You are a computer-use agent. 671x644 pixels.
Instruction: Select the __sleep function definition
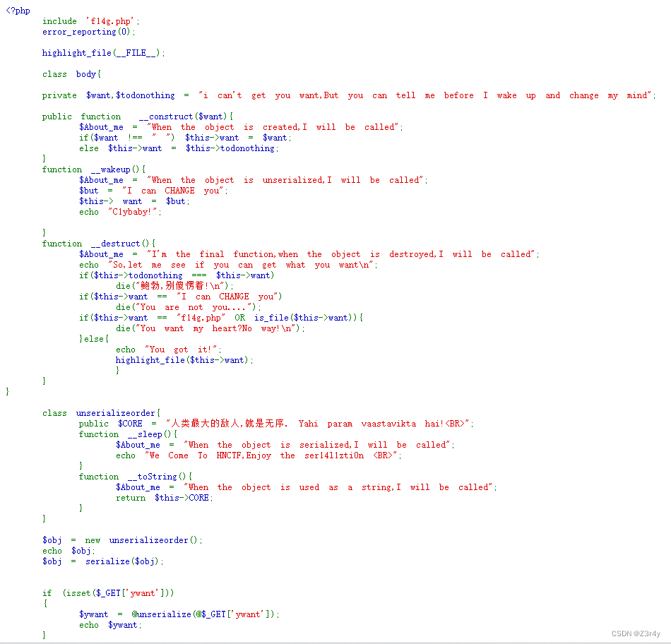tap(126, 434)
